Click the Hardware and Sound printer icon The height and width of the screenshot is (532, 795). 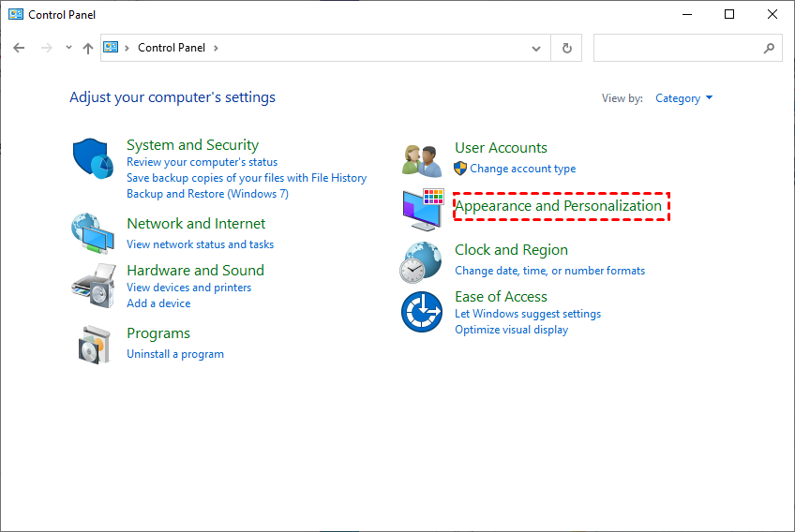click(x=92, y=285)
